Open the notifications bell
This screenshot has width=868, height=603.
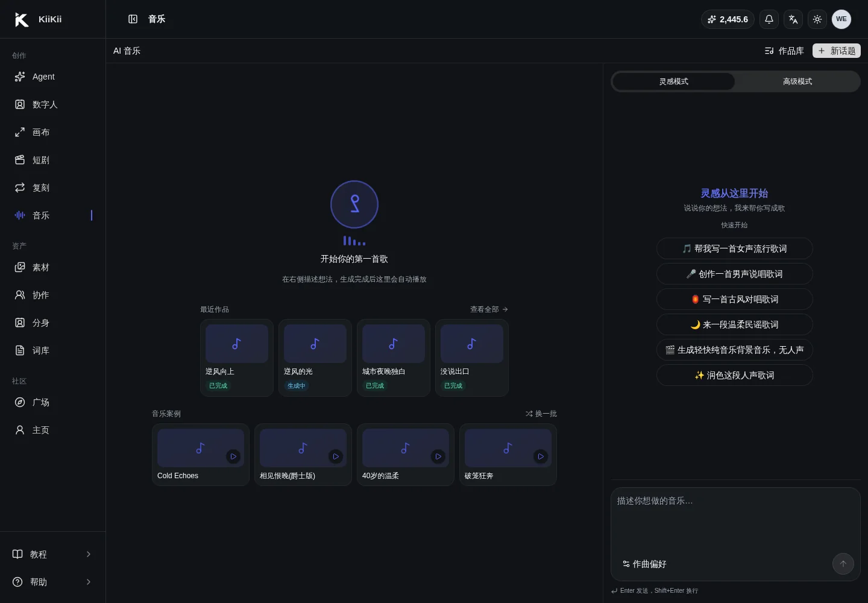pyautogui.click(x=769, y=19)
